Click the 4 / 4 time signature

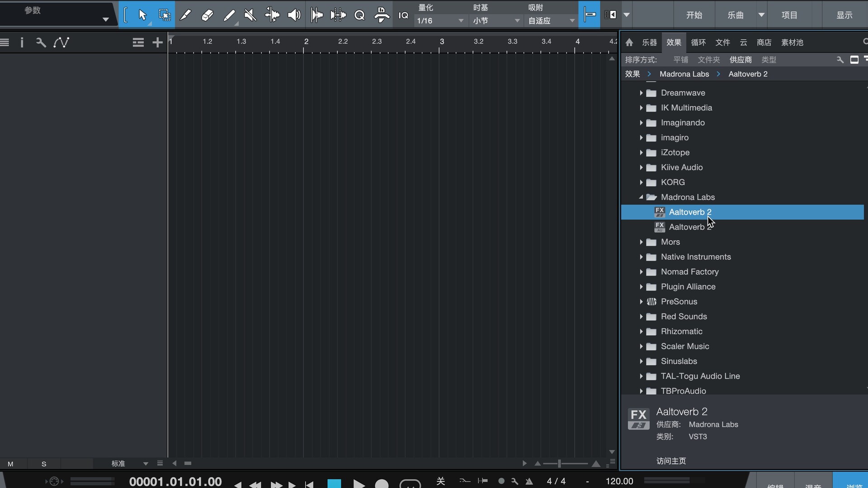point(556,481)
